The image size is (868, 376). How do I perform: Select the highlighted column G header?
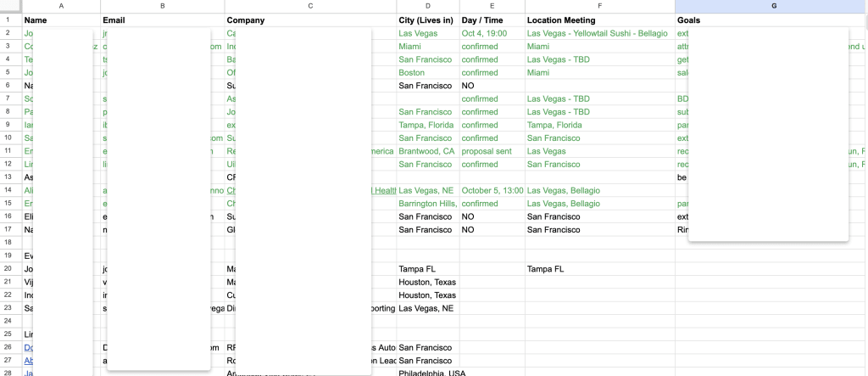[771, 6]
